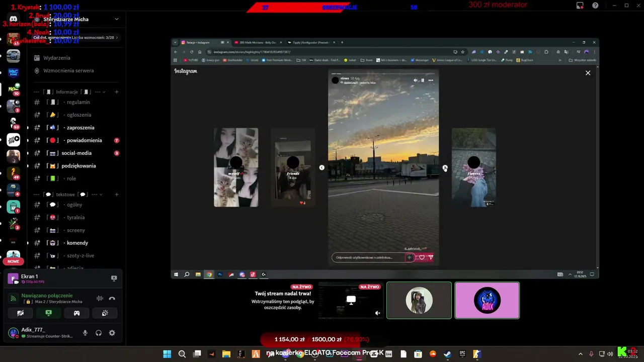644x362 pixels.
Task: Open the screeny channel
Action: tap(75, 230)
